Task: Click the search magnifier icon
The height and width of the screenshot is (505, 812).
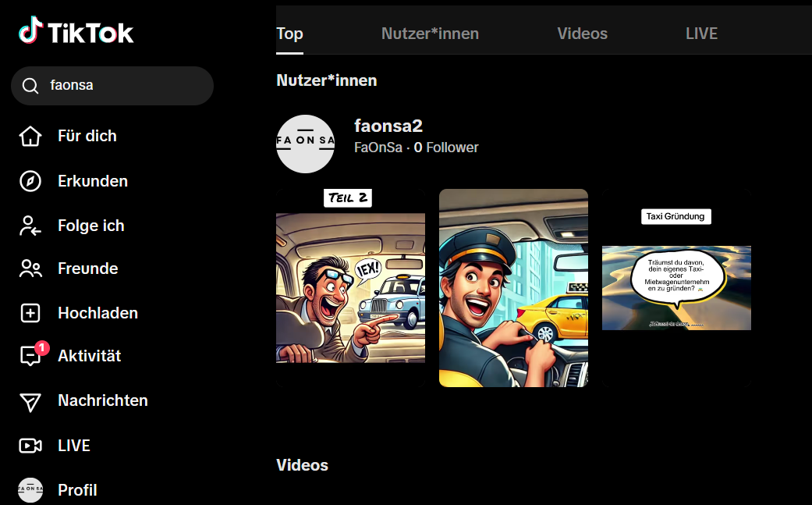Action: click(30, 86)
